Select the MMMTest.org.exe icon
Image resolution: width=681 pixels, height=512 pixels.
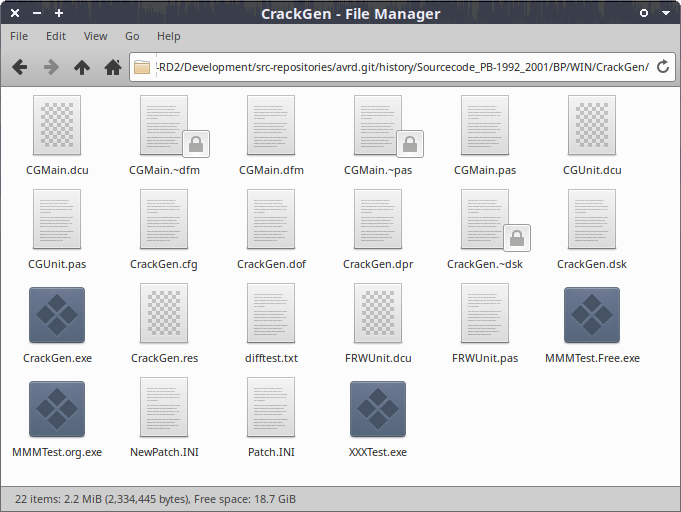coord(57,409)
